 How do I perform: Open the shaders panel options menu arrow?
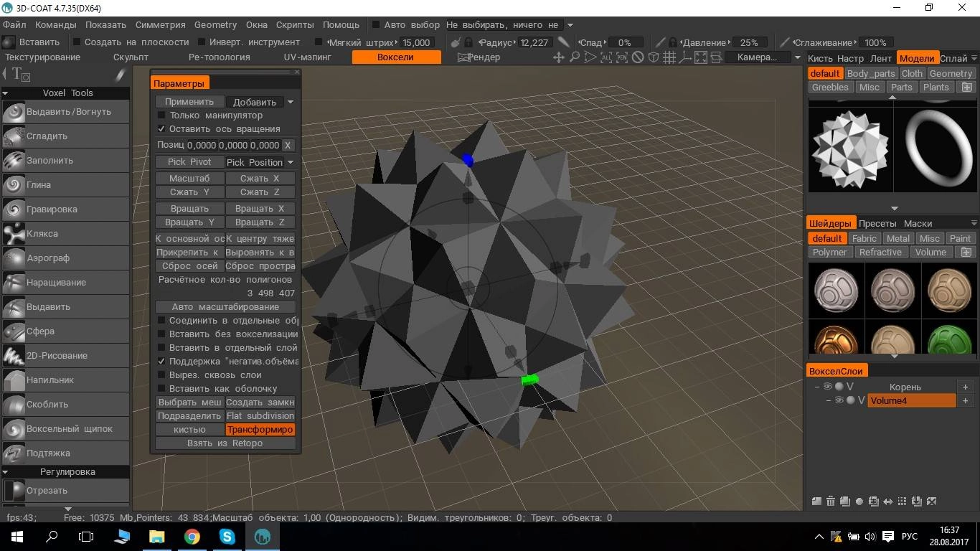pos(974,223)
